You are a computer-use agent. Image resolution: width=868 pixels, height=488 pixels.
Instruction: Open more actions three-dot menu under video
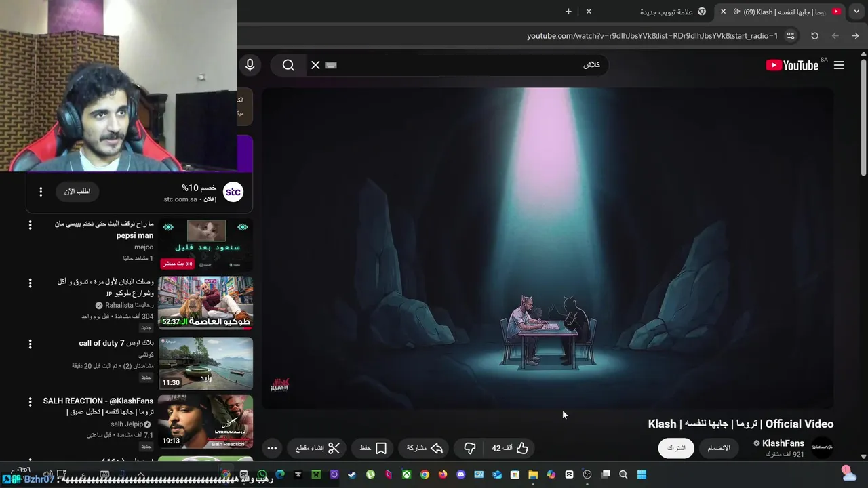pyautogui.click(x=272, y=448)
